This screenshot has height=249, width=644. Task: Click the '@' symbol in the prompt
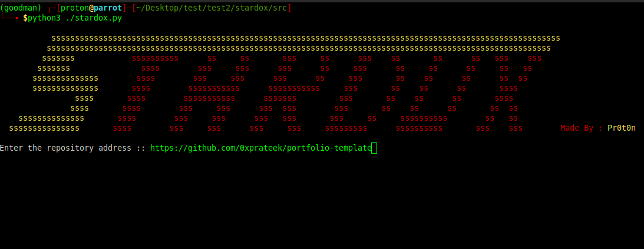click(x=91, y=8)
